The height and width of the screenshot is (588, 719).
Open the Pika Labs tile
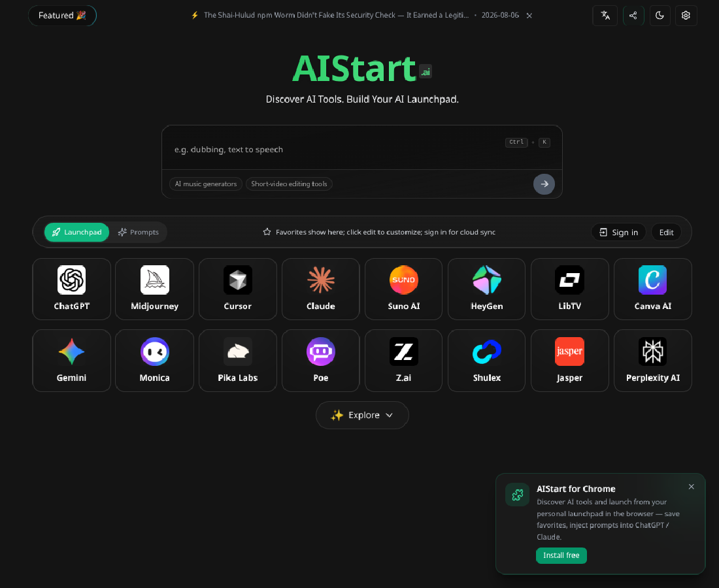[x=237, y=361]
